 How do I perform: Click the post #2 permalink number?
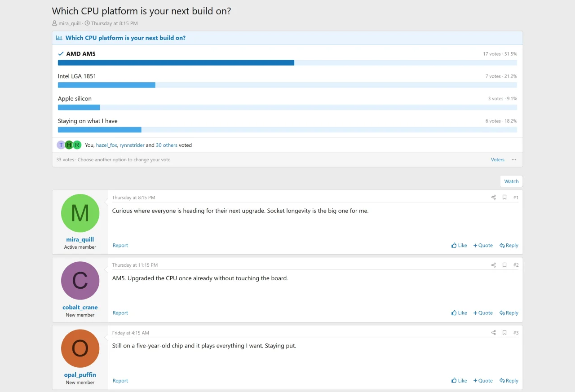516,265
